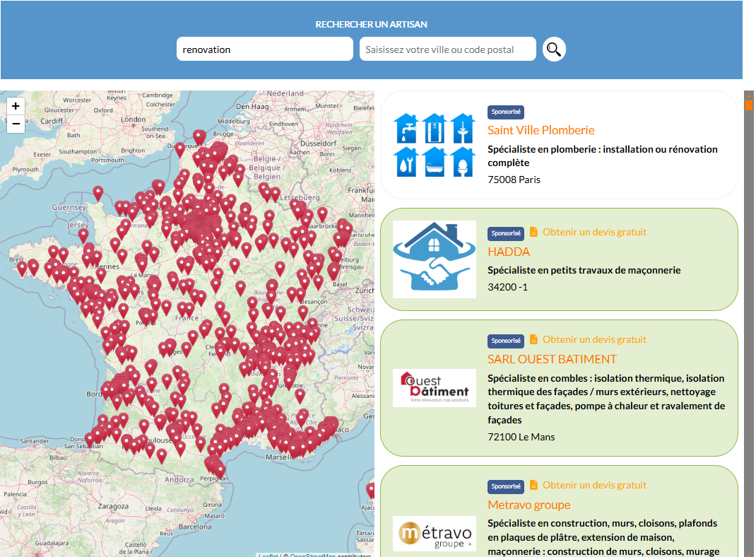Click Sponsorisé badge on Metravo groupe card
Screen dimensions: 756x557
coord(506,486)
